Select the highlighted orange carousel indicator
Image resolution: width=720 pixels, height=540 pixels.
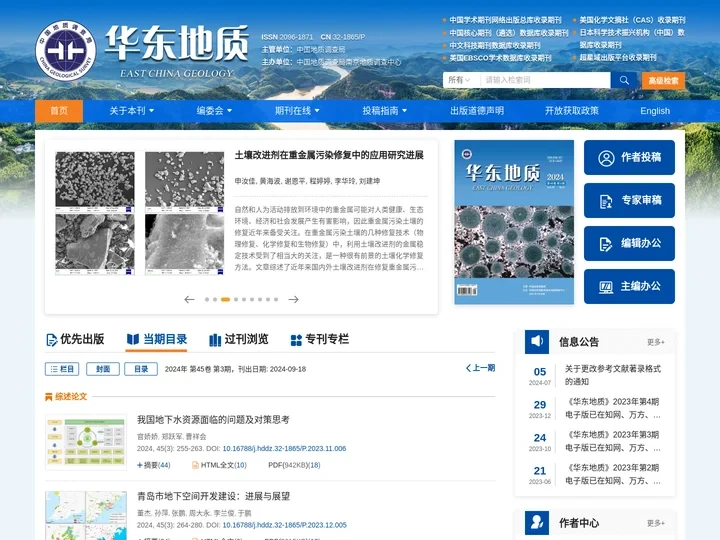(x=225, y=299)
